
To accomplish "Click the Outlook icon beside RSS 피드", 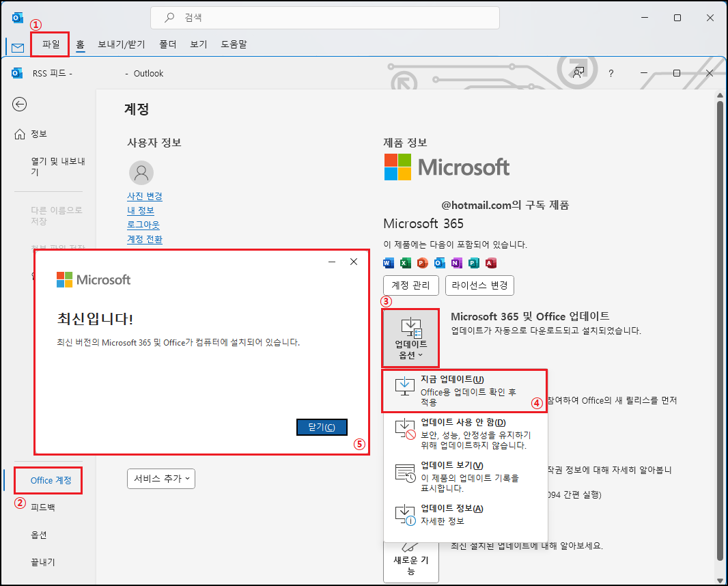I will tap(17, 73).
